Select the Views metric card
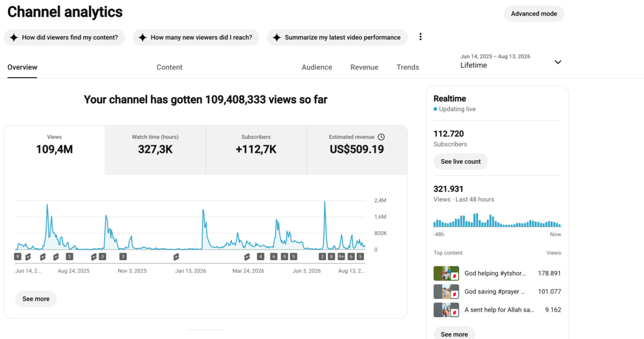 click(54, 150)
